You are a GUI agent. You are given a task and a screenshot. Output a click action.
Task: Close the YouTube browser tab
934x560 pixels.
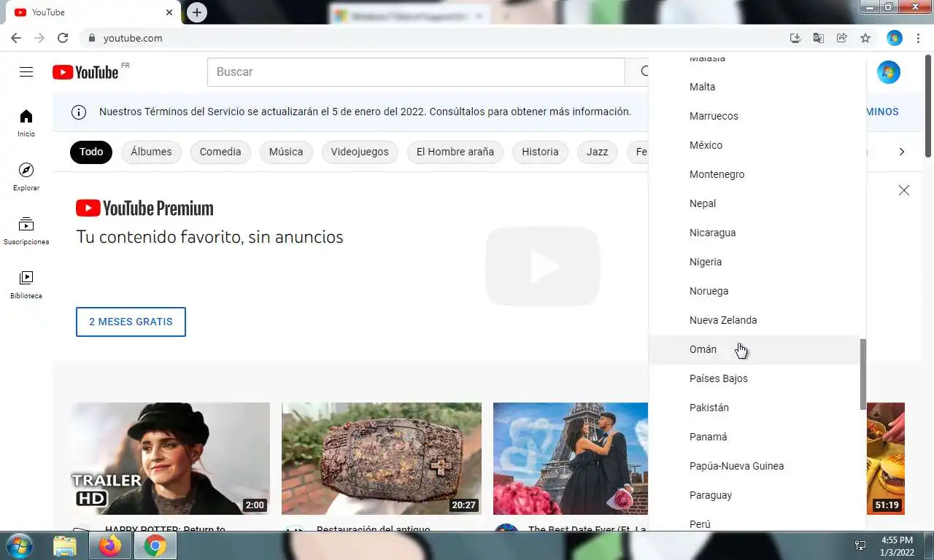169,12
